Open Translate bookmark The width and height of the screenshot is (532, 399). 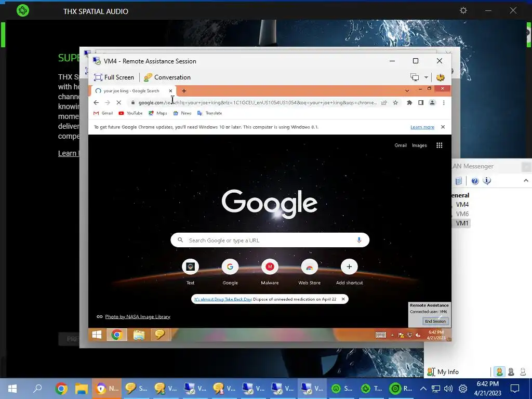[210, 113]
